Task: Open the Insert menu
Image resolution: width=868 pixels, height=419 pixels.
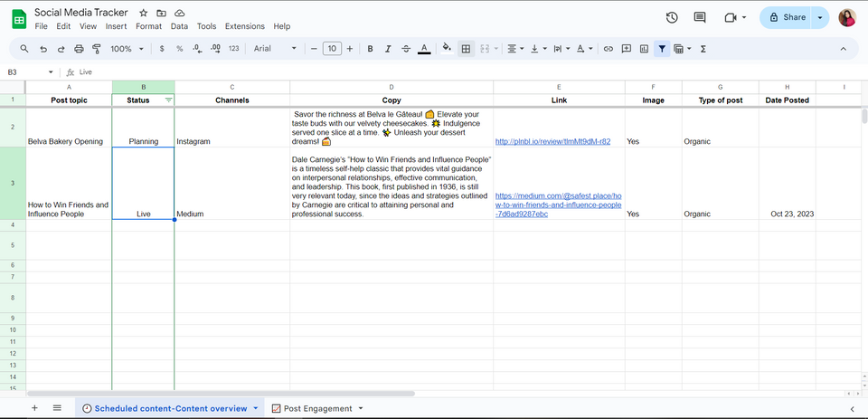Action: (x=117, y=26)
